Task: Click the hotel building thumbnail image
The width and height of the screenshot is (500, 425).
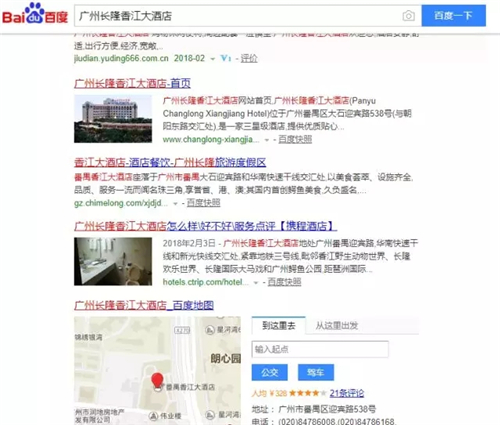Action: pyautogui.click(x=113, y=119)
